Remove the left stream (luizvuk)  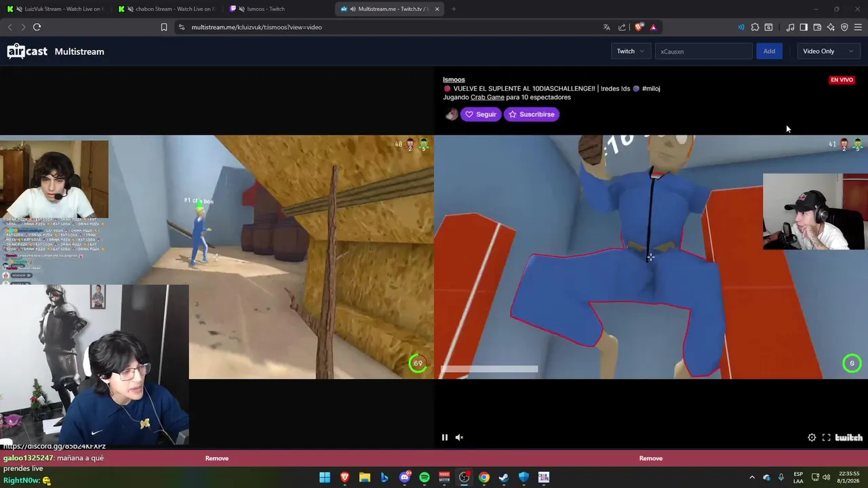[x=217, y=458]
